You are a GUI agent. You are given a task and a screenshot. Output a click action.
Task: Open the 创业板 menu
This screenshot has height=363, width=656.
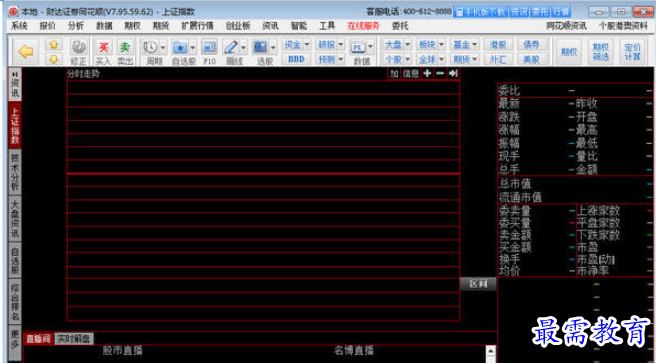click(238, 26)
